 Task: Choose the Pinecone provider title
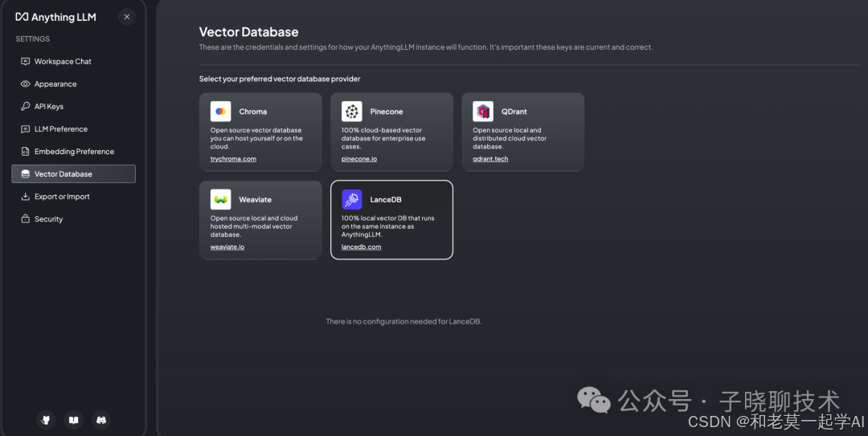[x=387, y=112]
